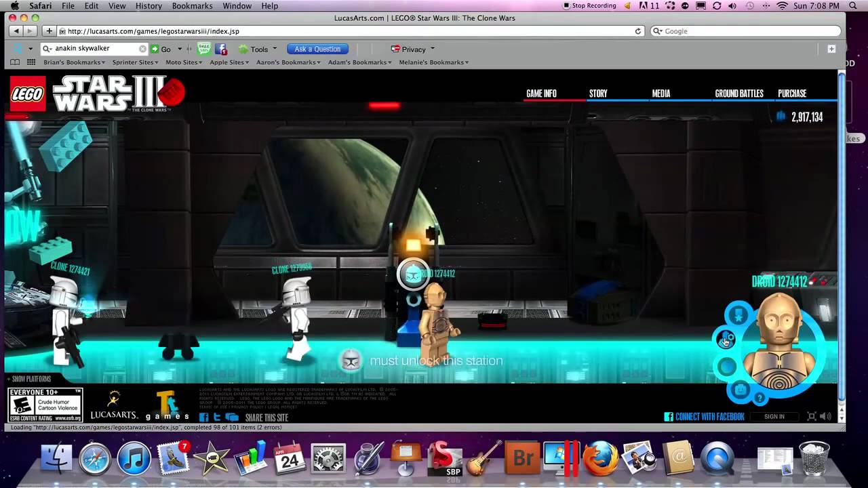This screenshot has height=488, width=868.
Task: Open the History menu in Safari
Action: click(x=149, y=6)
